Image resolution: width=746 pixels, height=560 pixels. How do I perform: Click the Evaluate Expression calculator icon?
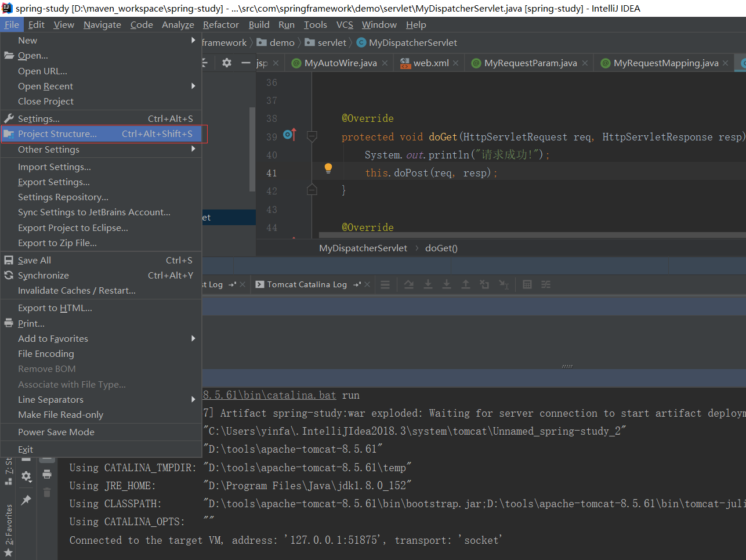tap(527, 284)
